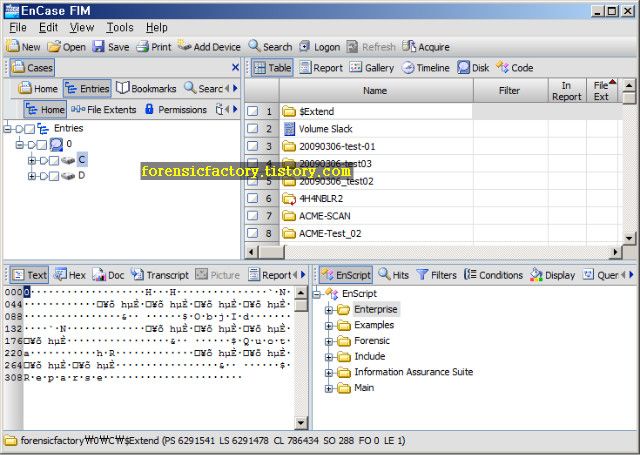Open the Tools menu
The width and height of the screenshot is (640, 455).
[x=120, y=27]
